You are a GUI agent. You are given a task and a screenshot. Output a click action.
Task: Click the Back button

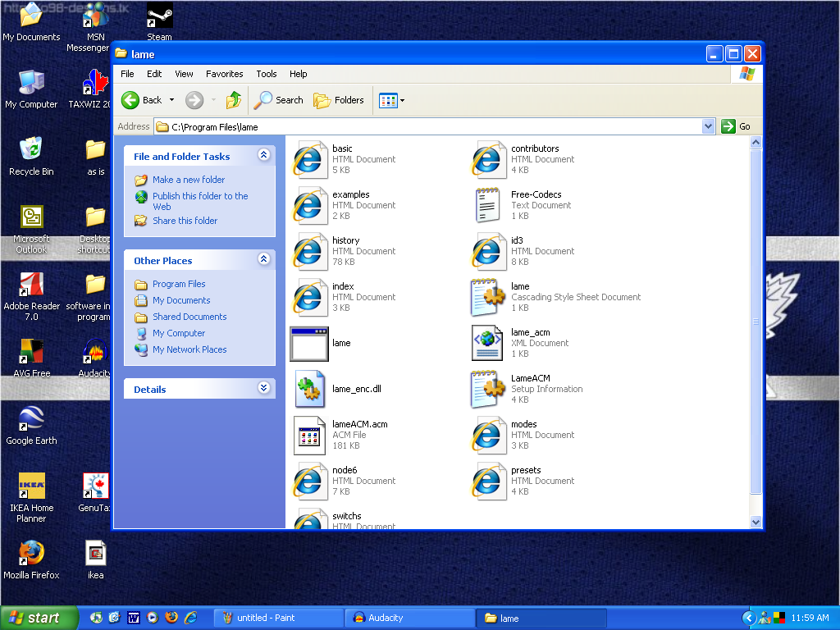pyautogui.click(x=141, y=100)
